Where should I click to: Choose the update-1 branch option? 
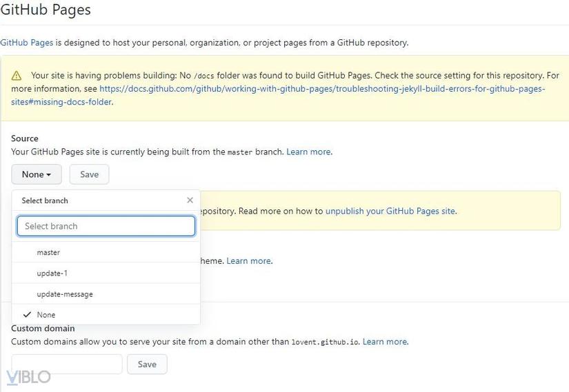(x=52, y=274)
